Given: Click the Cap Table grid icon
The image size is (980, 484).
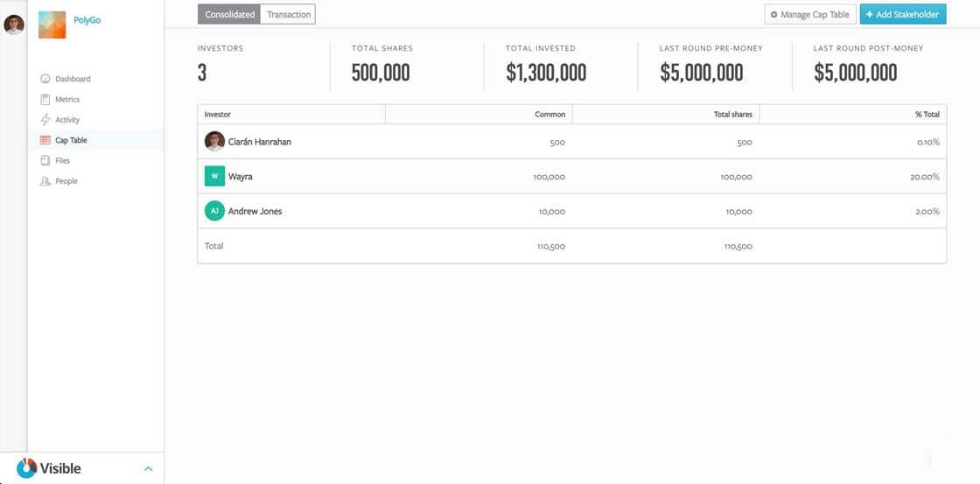Looking at the screenshot, I should coord(45,140).
